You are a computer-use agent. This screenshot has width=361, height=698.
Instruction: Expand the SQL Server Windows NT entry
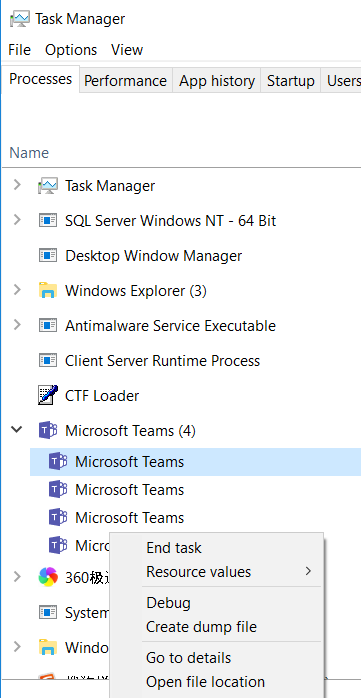[x=17, y=220]
